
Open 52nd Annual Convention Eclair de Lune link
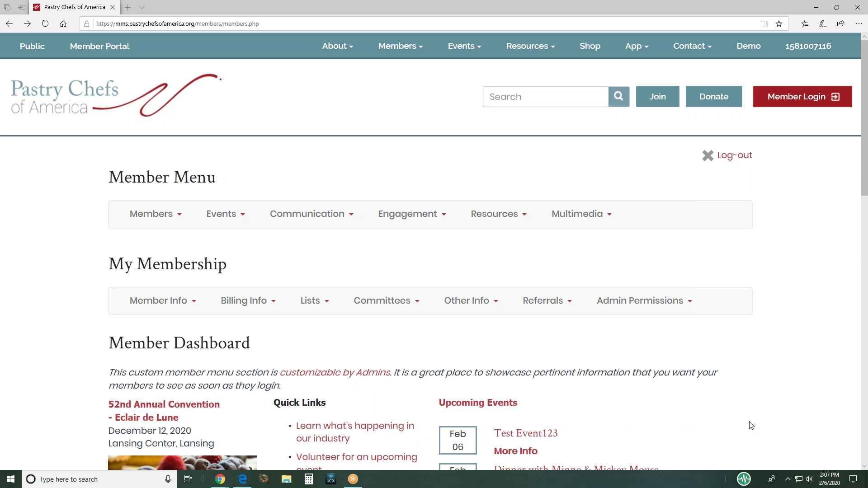click(164, 411)
